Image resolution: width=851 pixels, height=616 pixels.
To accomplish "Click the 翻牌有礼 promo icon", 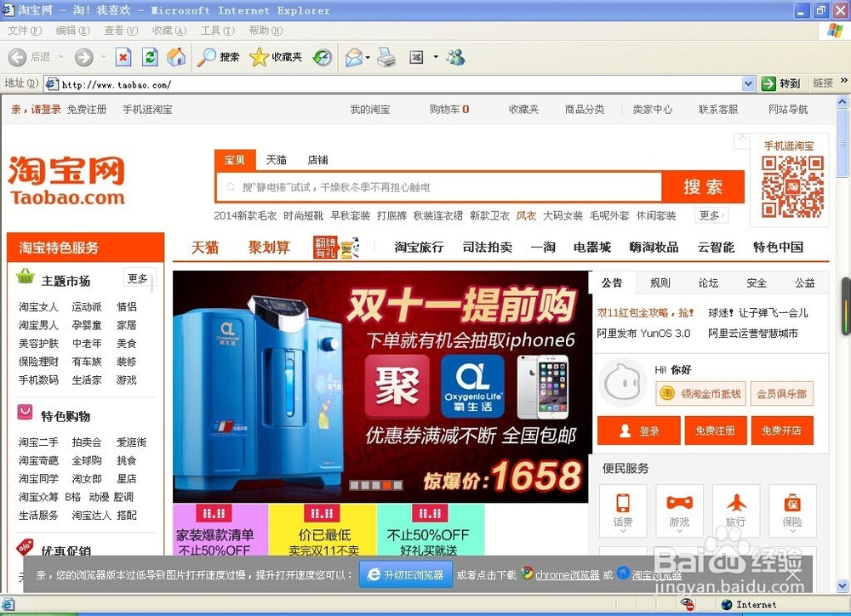I will 336,247.
